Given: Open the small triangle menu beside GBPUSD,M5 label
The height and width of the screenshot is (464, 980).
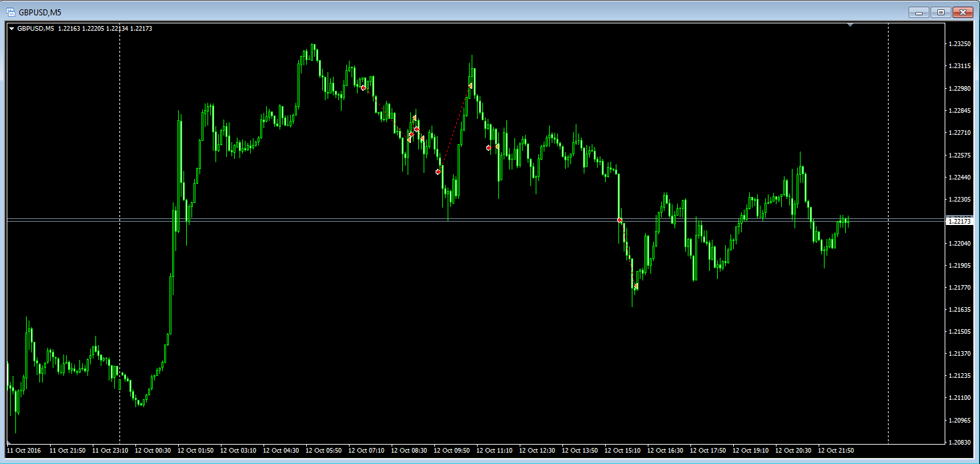Looking at the screenshot, I should 11,29.
